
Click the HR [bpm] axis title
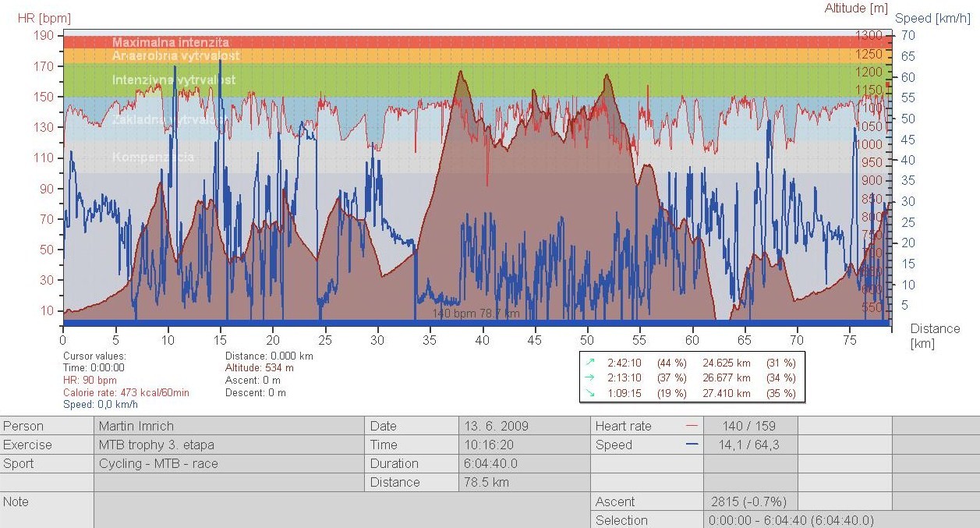pyautogui.click(x=44, y=17)
